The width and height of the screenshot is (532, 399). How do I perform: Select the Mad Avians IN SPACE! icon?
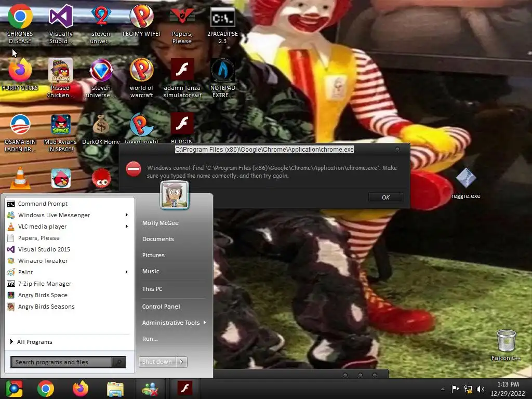click(60, 133)
